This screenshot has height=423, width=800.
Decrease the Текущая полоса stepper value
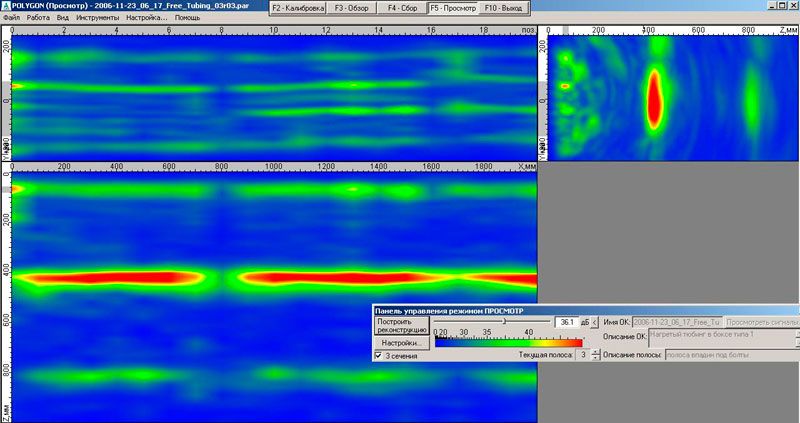coord(595,357)
